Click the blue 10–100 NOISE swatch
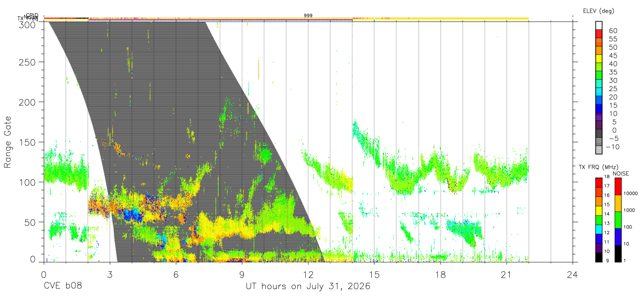This screenshot has width=644, height=297. pyautogui.click(x=618, y=237)
